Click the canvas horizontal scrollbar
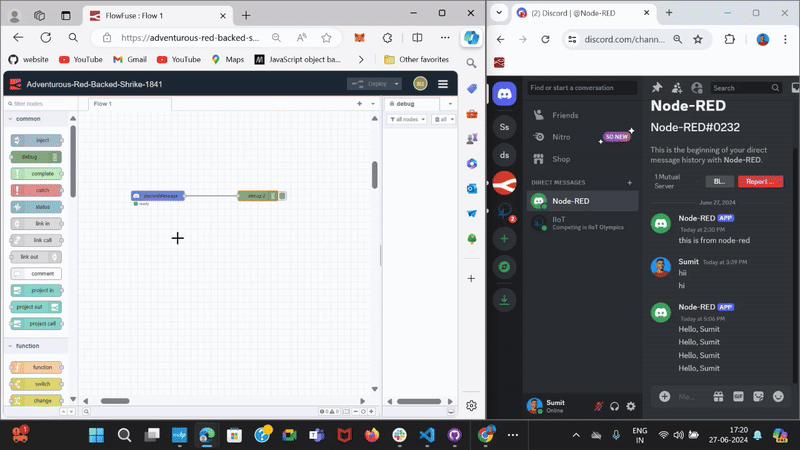Viewport: 800px width, 450px height. 115,401
